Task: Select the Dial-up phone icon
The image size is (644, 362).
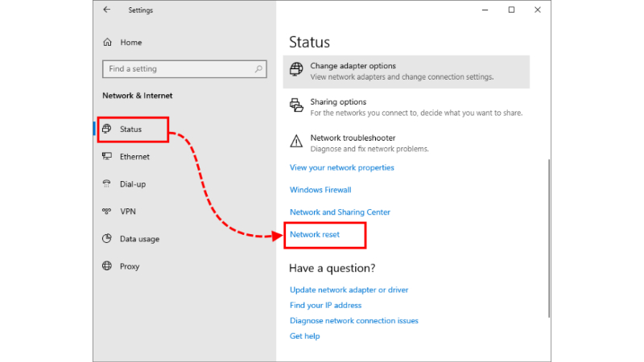Action: tap(107, 184)
